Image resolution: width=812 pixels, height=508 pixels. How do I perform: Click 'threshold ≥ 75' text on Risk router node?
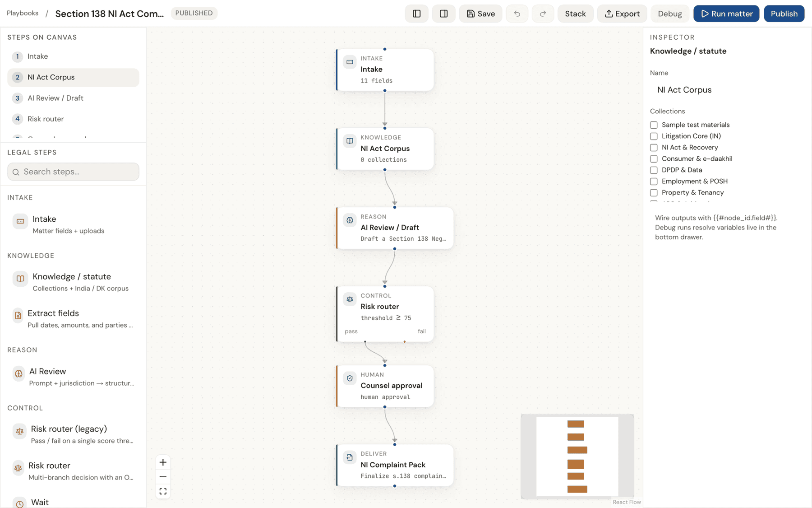[x=386, y=318]
